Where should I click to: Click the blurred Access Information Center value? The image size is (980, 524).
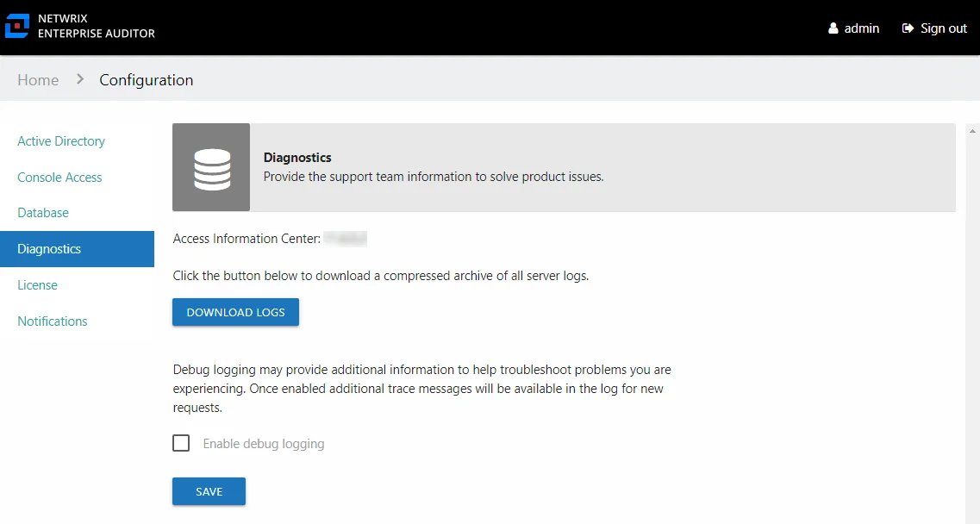[345, 239]
